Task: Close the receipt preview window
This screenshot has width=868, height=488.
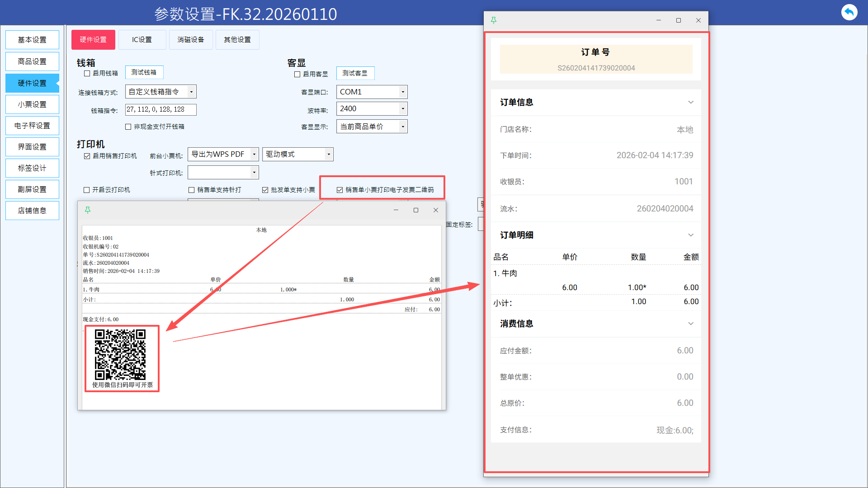Action: pos(436,210)
